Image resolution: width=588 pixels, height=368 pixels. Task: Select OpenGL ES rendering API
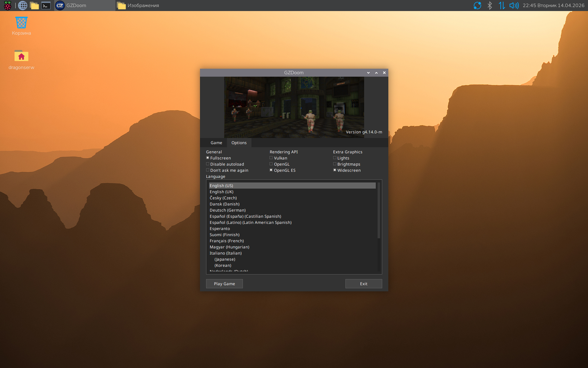click(x=271, y=170)
